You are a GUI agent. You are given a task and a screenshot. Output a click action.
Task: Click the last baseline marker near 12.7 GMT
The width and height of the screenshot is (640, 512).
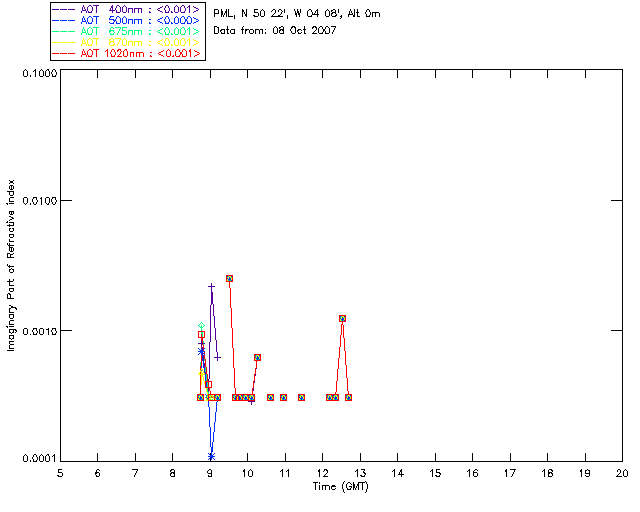[348, 398]
